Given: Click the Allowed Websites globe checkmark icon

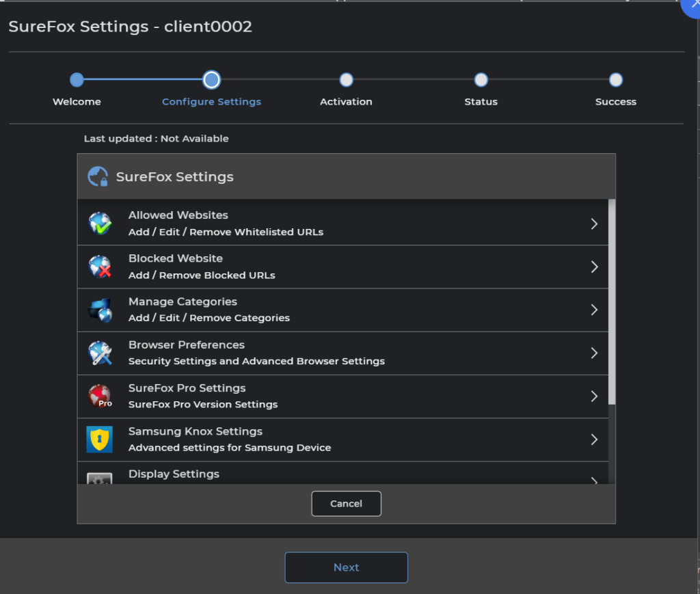Looking at the screenshot, I should [100, 224].
